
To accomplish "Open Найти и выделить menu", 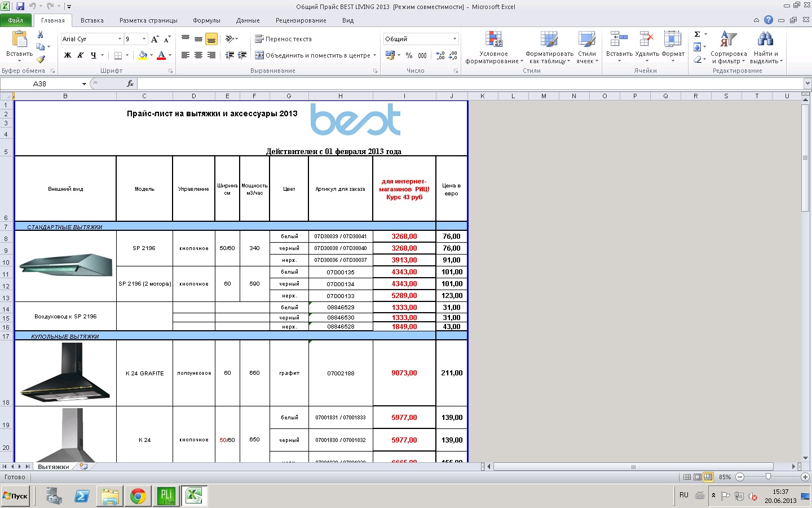I will click(766, 47).
